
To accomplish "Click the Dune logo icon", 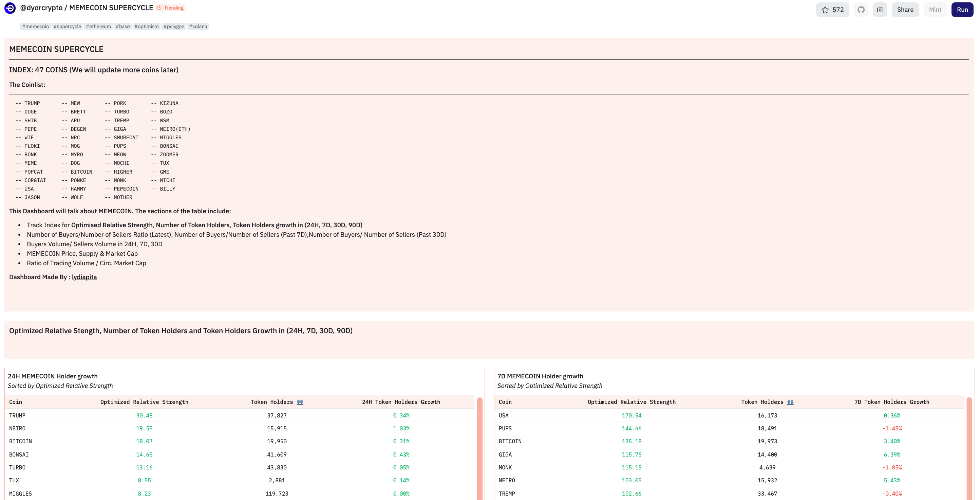I will 10,8.
